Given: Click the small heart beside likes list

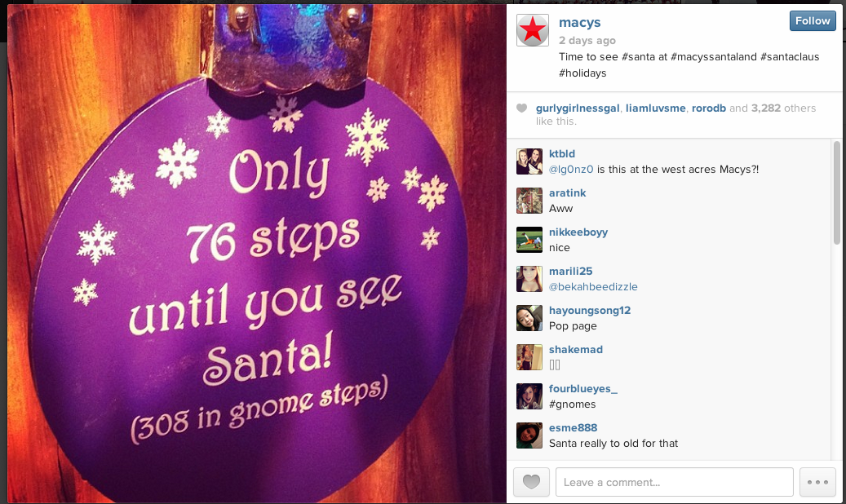Looking at the screenshot, I should click(522, 108).
